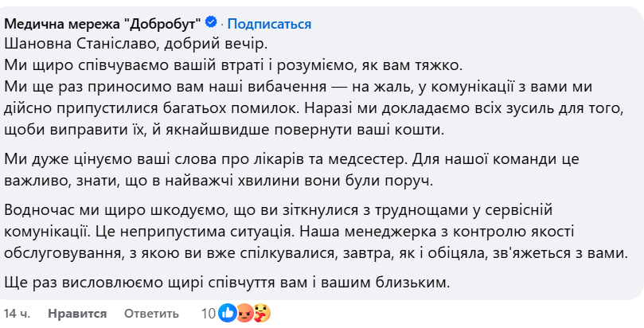The image size is (644, 328).
Task: Click the angry face reaction icon
Action: pos(244,313)
